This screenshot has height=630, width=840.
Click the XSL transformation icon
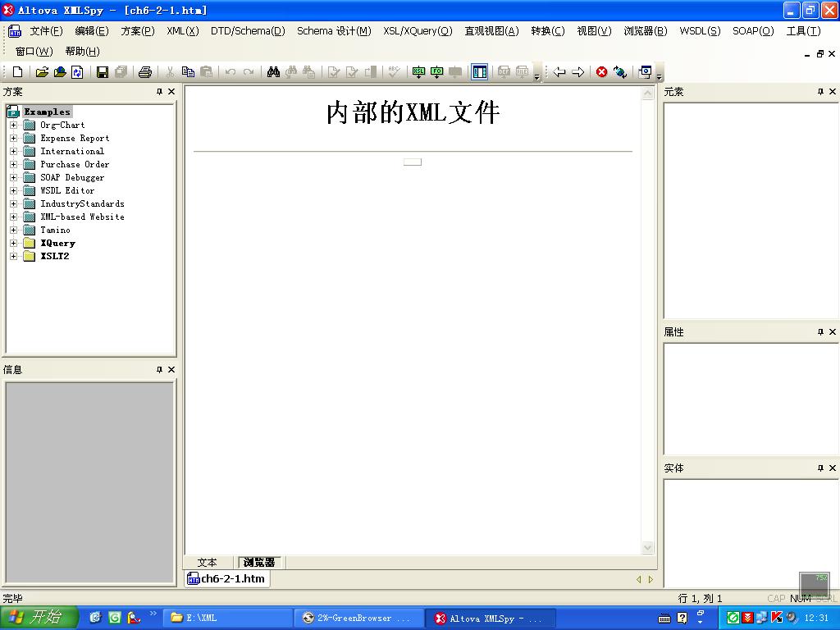tap(418, 72)
